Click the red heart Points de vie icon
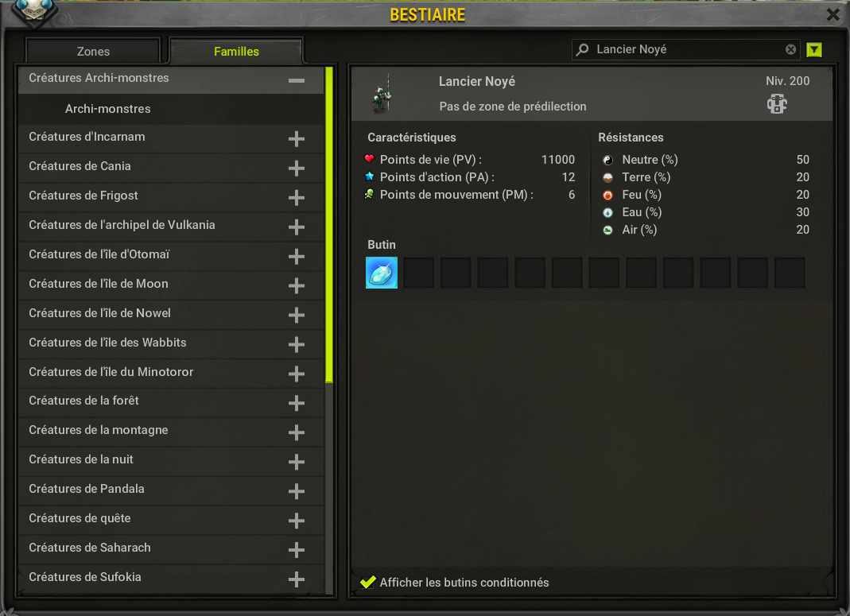850x616 pixels. tap(369, 159)
